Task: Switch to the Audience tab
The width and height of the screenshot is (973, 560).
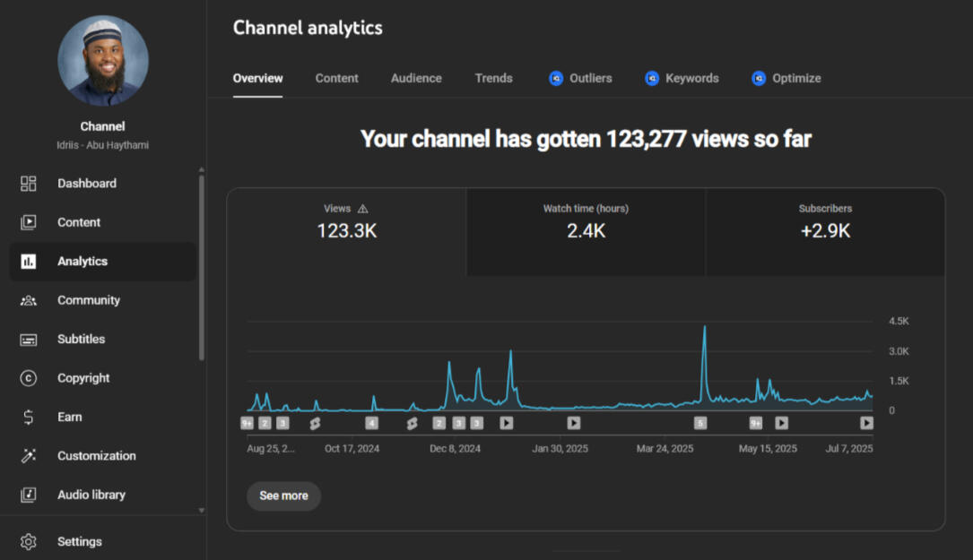Action: click(416, 79)
